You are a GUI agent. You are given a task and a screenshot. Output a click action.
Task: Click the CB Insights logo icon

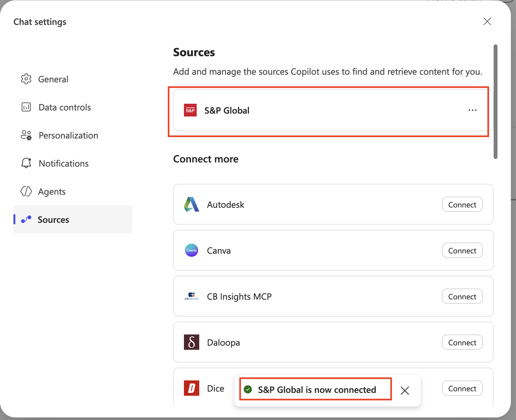pyautogui.click(x=192, y=296)
